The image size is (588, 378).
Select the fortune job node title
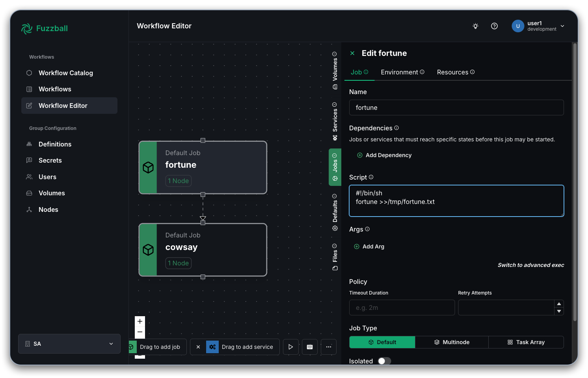(180, 165)
